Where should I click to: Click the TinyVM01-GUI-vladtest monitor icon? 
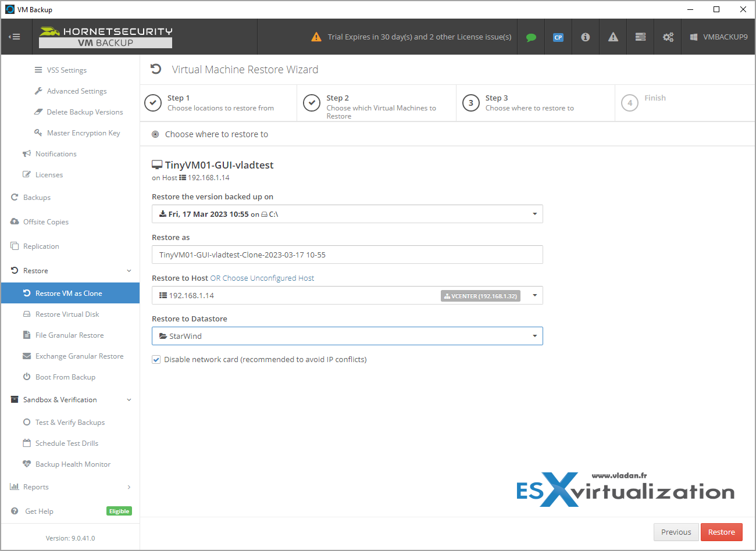(157, 165)
